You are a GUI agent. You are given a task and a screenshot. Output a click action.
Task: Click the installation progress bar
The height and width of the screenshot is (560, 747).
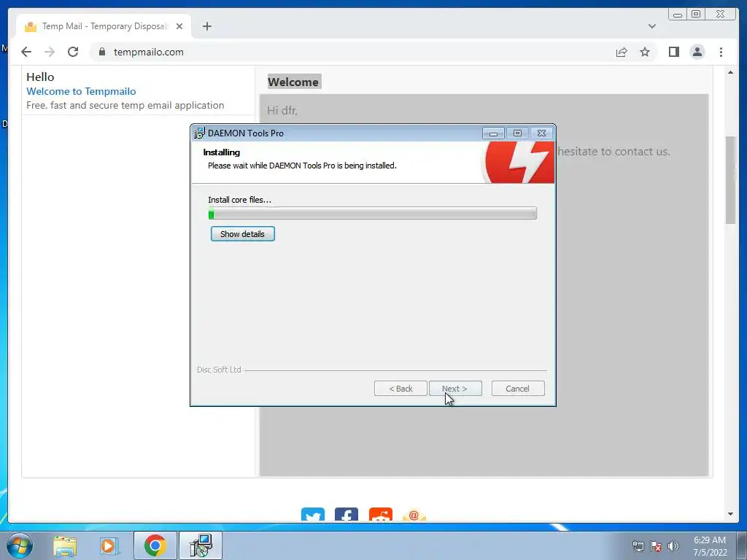(x=373, y=214)
